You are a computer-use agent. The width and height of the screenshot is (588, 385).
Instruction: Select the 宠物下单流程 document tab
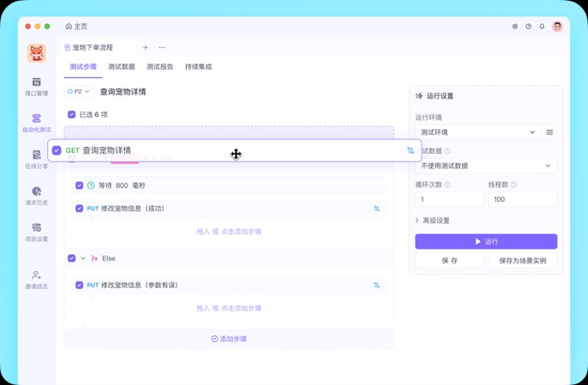tap(98, 47)
